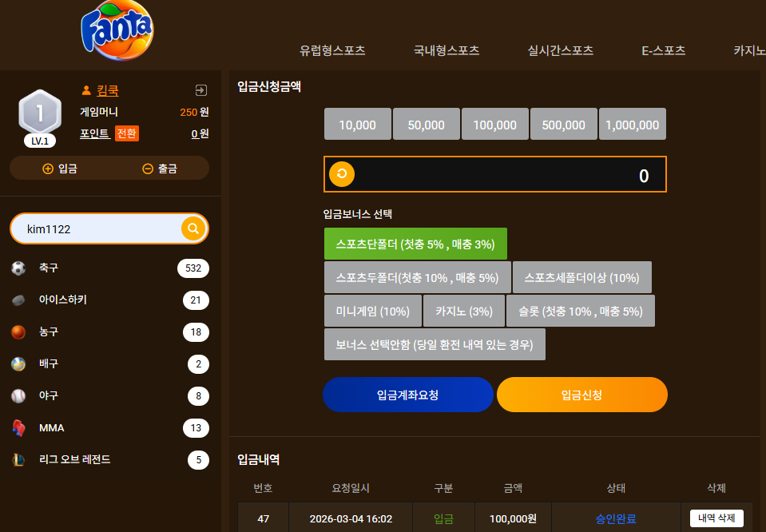
Task: Select the MMA boxing glove icon
Action: click(x=18, y=428)
